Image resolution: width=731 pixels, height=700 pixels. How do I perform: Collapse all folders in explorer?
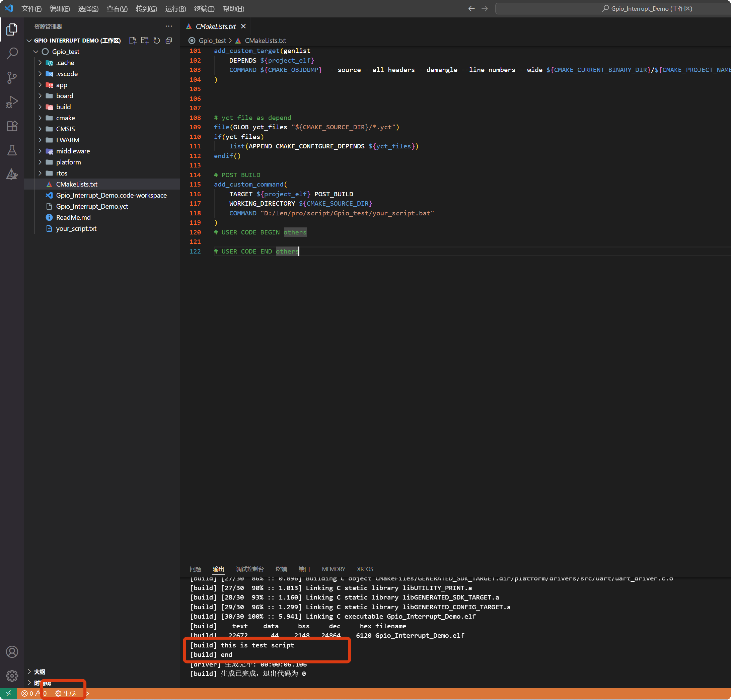[168, 41]
